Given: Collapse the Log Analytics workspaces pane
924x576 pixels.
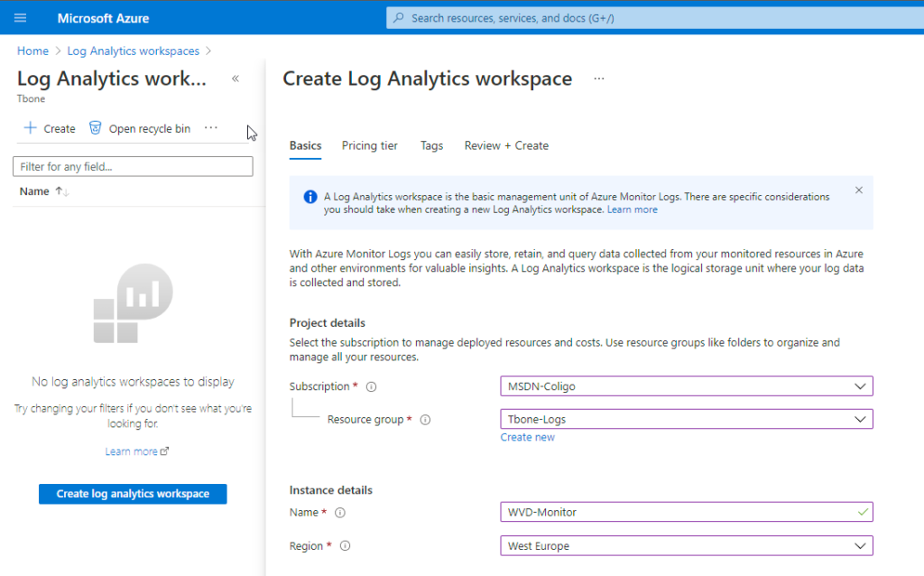Looking at the screenshot, I should 236,79.
